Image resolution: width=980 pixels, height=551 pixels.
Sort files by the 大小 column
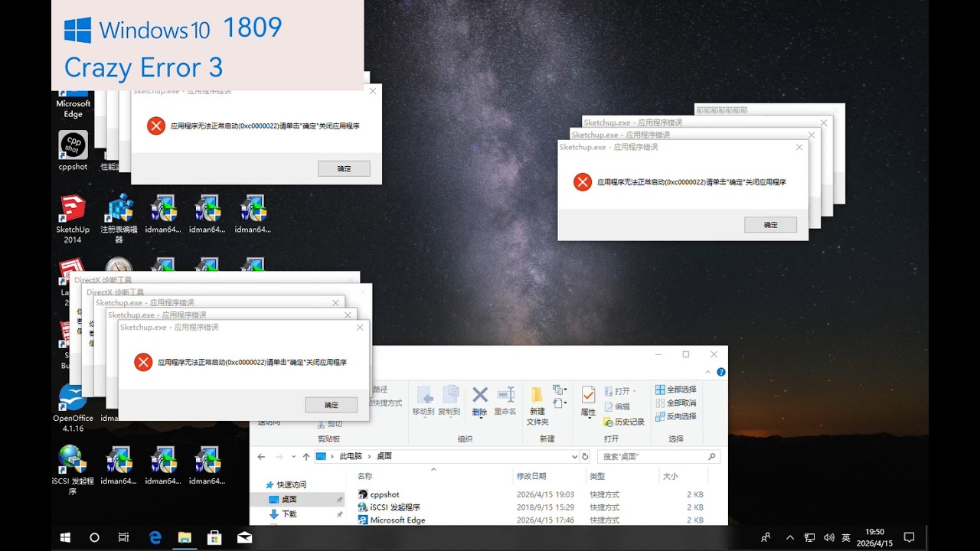[x=670, y=476]
